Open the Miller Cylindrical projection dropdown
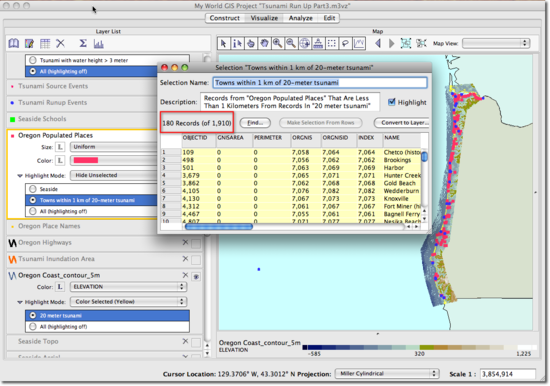 387,373
